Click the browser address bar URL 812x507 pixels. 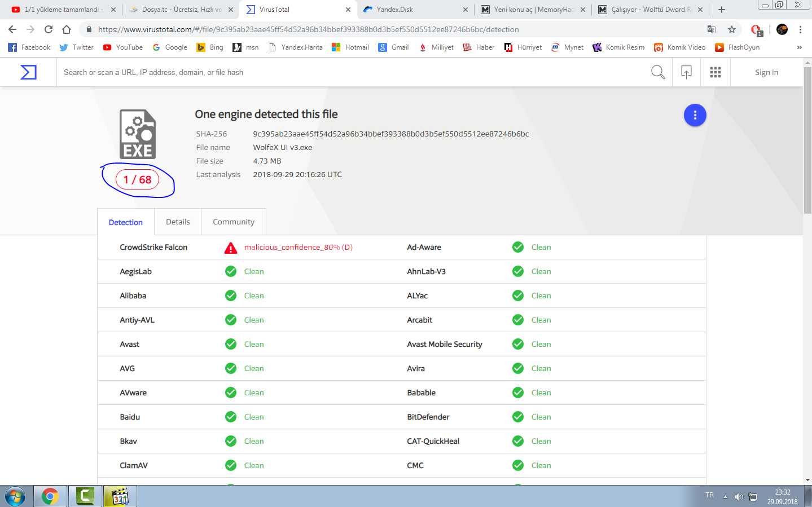click(x=309, y=29)
